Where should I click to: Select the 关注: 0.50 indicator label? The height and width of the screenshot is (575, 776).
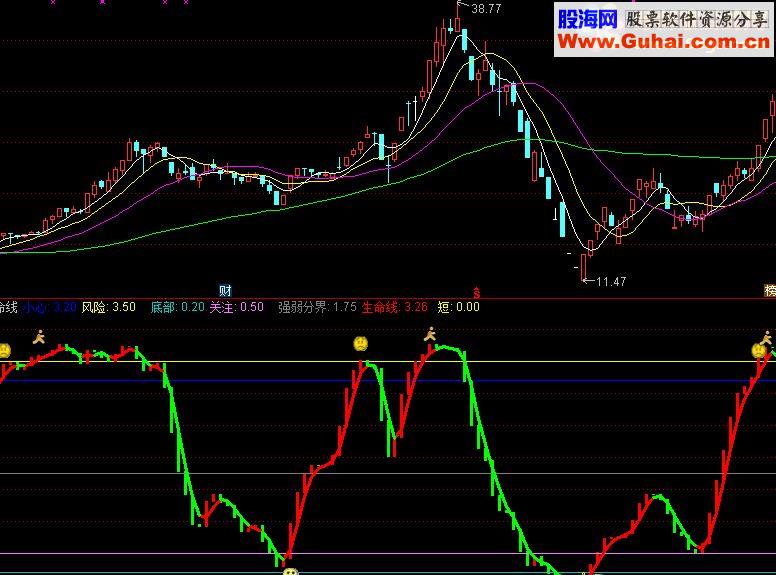[237, 307]
